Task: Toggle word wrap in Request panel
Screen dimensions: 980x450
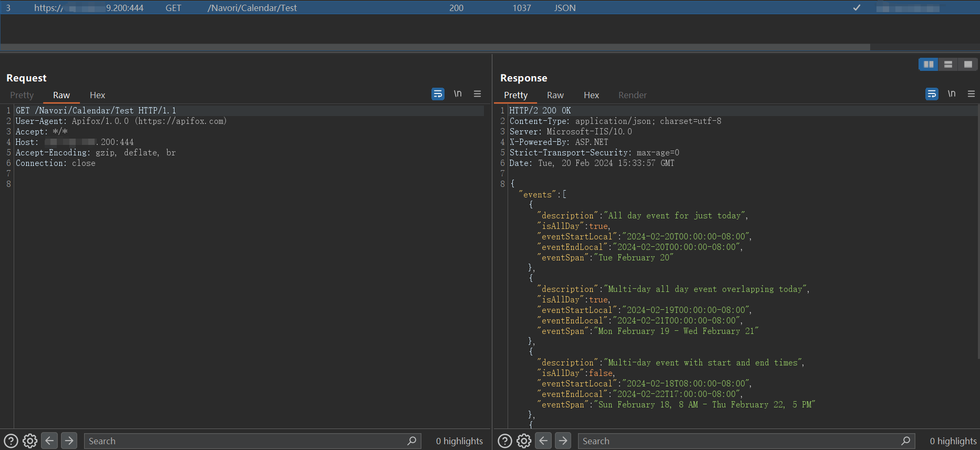Action: coord(438,94)
